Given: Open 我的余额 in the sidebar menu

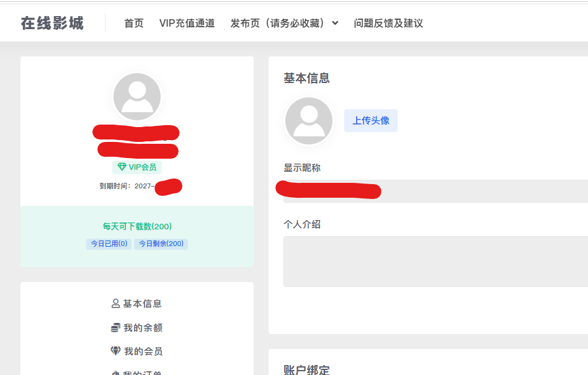Looking at the screenshot, I should [x=137, y=328].
